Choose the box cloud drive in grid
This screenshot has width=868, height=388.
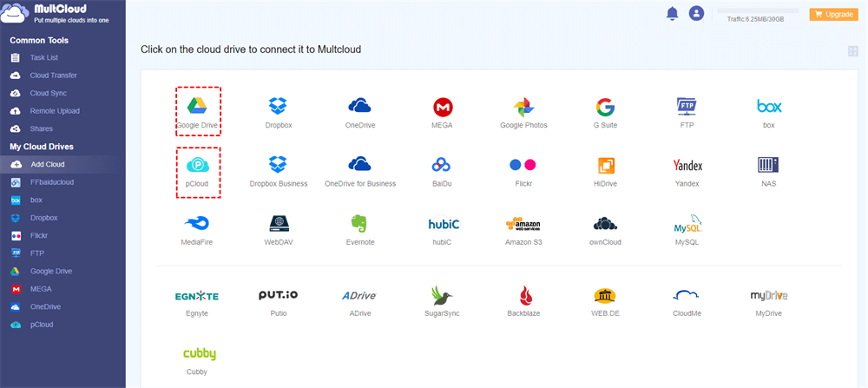point(769,113)
